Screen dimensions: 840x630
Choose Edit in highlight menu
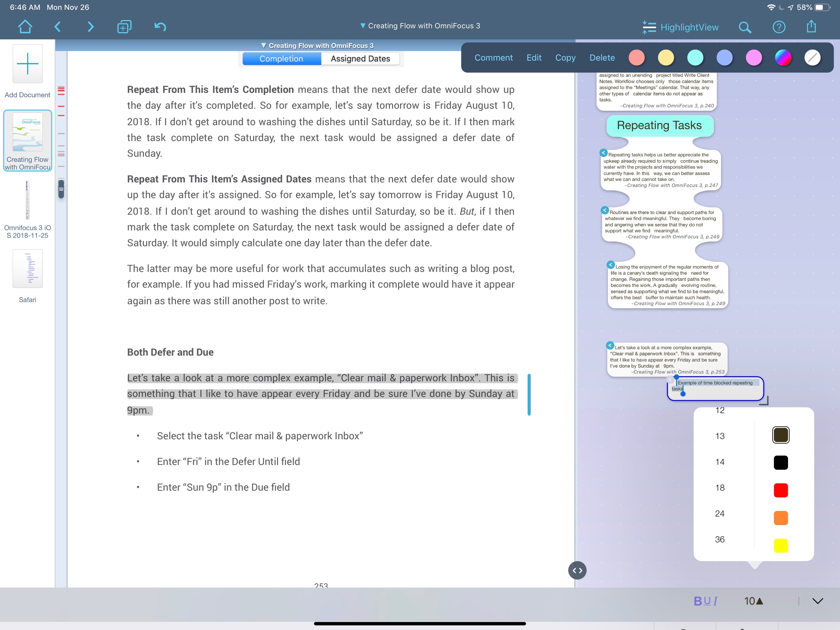pyautogui.click(x=533, y=58)
